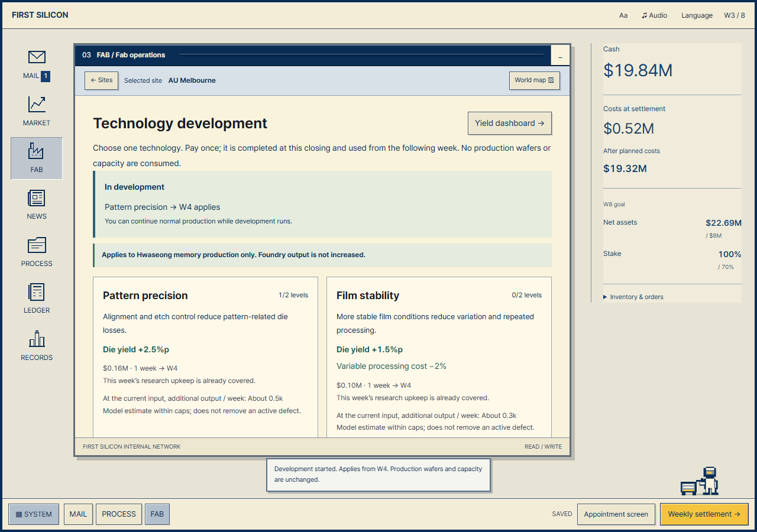Switch to MAIL tab in bottom taskbar
The image size is (757, 532).
78,514
